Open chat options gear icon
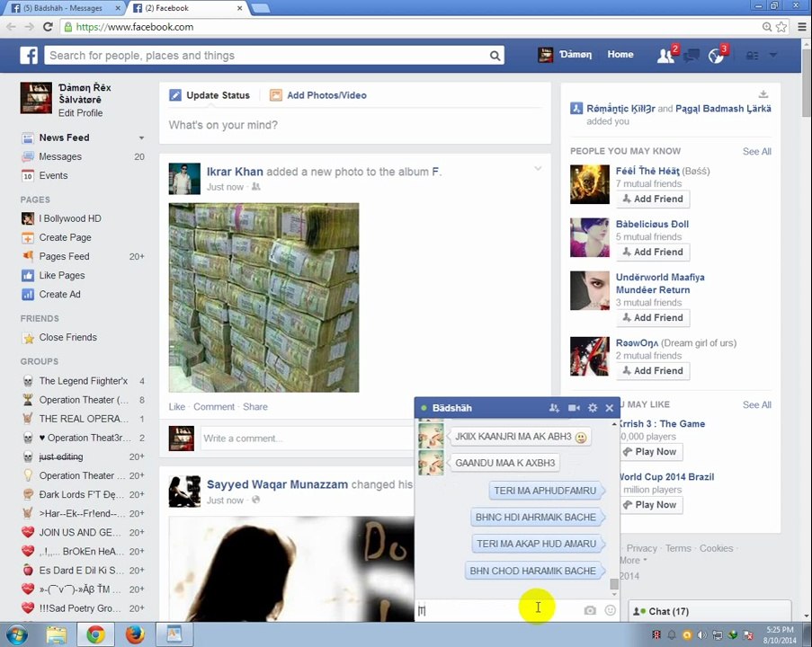This screenshot has width=812, height=647. point(593,408)
